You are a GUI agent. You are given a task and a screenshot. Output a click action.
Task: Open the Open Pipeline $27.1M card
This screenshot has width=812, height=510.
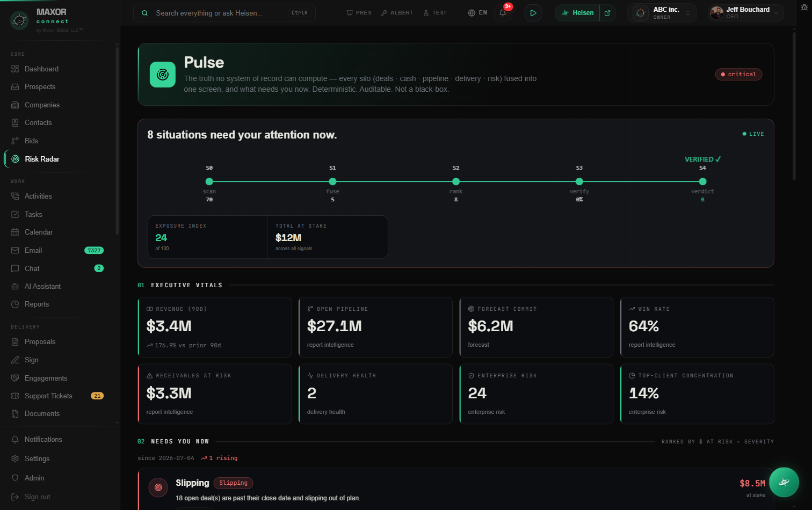click(375, 327)
